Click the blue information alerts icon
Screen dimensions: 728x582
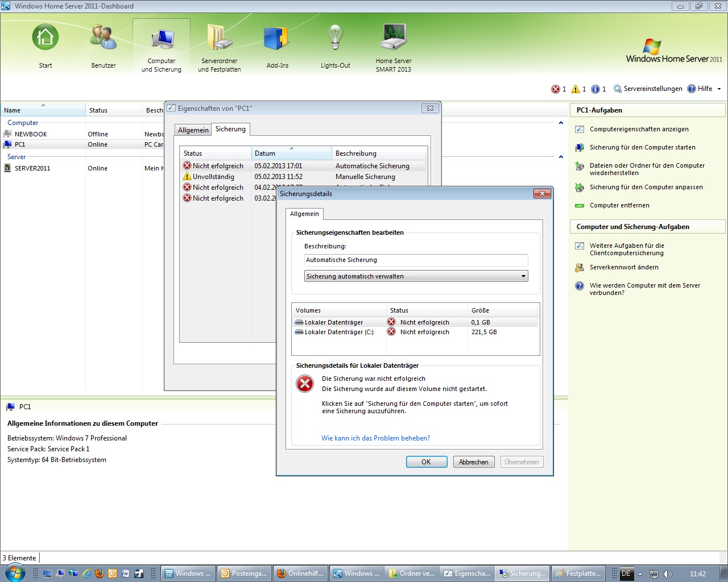click(x=595, y=89)
